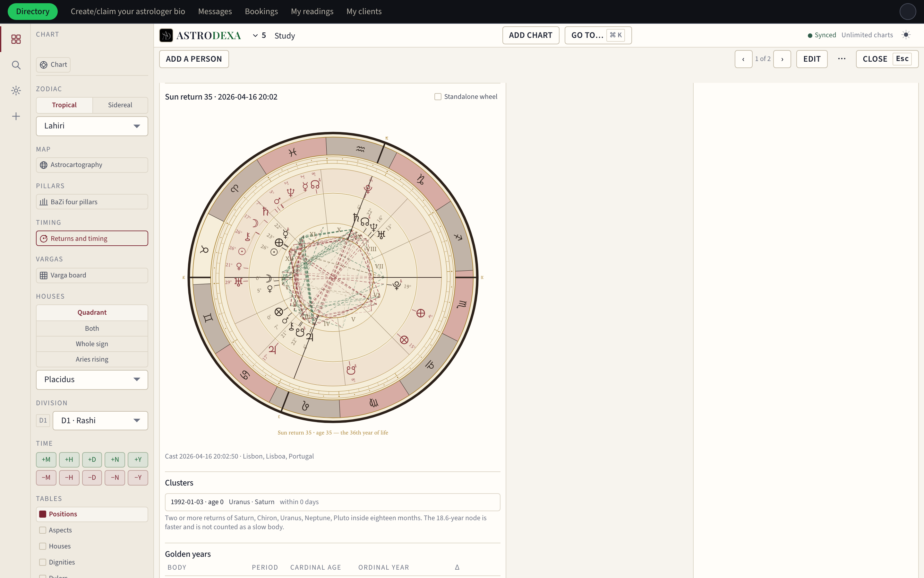Open the Placidus house system dropdown

point(92,380)
